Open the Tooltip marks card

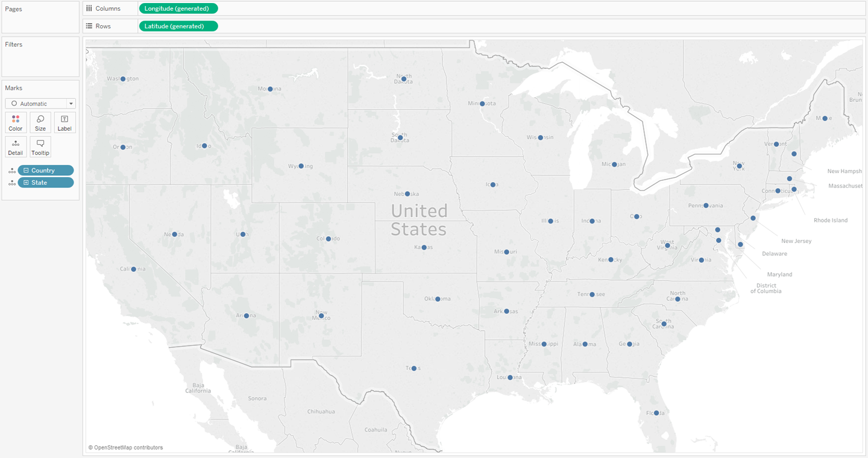pos(40,146)
